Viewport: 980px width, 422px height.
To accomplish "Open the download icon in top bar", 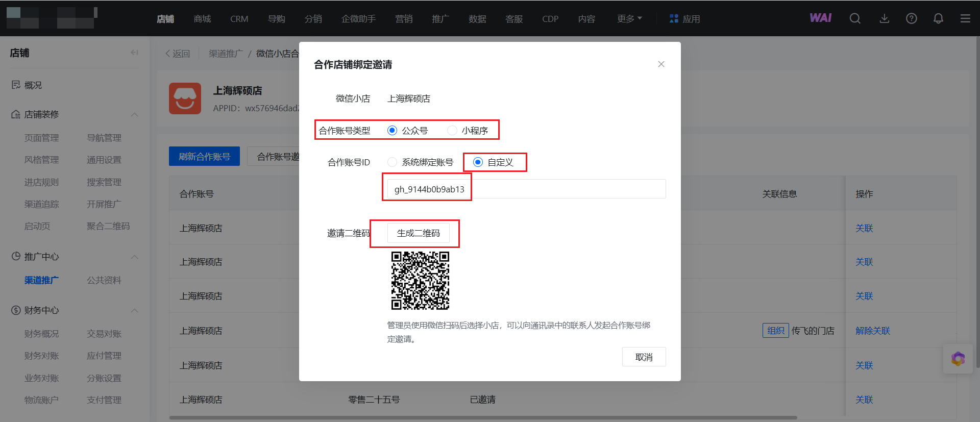I will click(884, 19).
